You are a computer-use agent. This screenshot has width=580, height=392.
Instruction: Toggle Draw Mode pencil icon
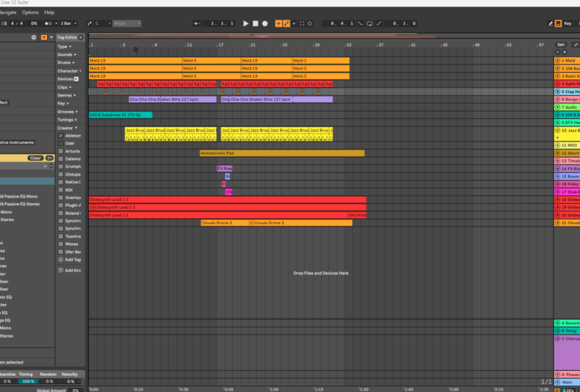pos(550,23)
